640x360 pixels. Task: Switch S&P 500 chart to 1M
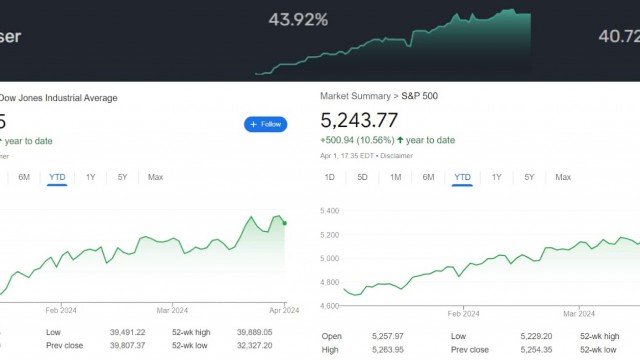click(x=396, y=177)
